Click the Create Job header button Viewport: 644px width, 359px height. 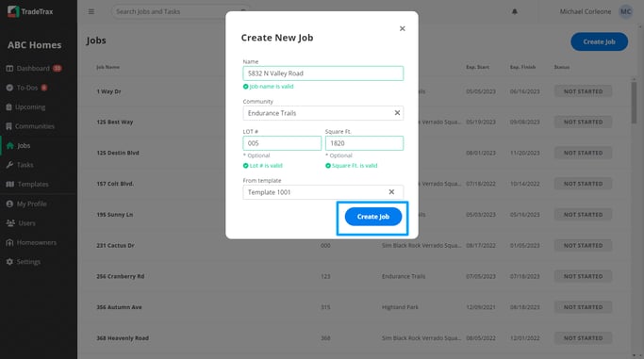click(599, 41)
